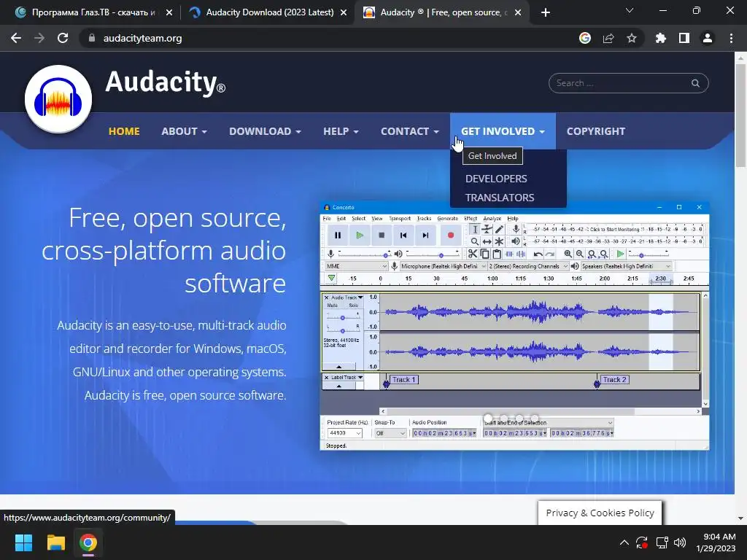Select the last carousel indicator dot
747x560 pixels.
pyautogui.click(x=535, y=418)
